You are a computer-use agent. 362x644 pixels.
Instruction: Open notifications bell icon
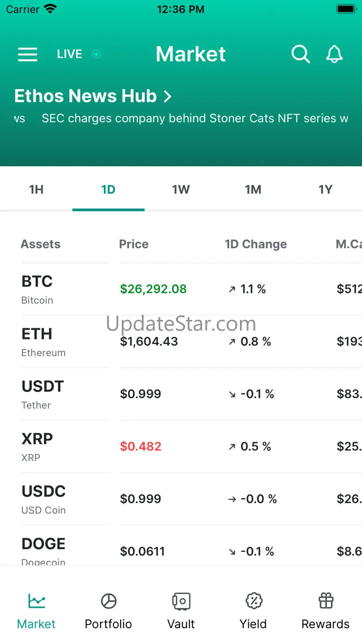point(334,54)
